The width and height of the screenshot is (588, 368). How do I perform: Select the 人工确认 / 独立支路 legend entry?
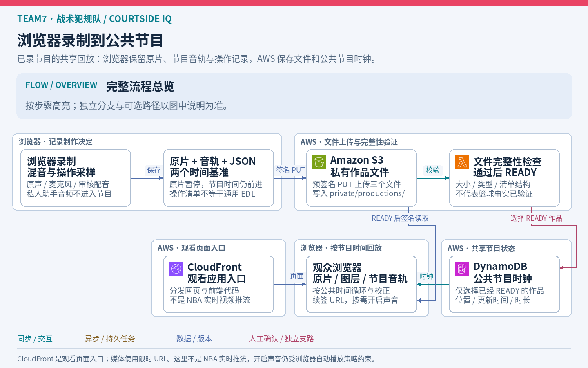tap(282, 339)
